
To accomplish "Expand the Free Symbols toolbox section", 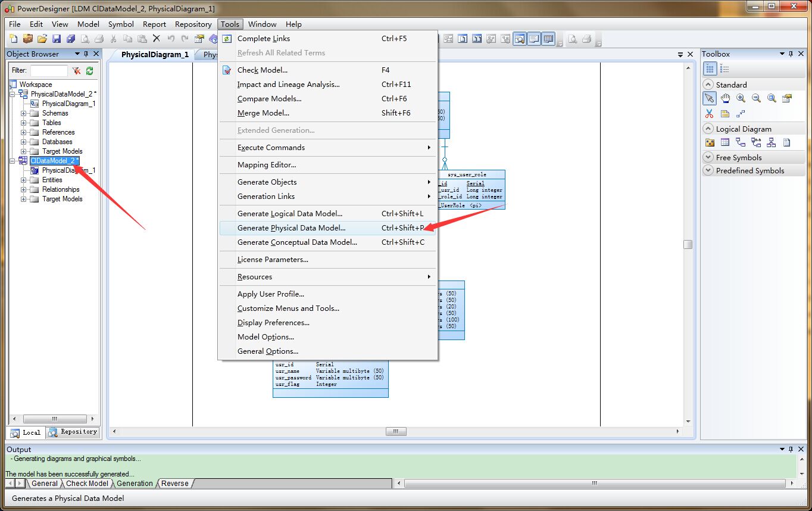I will (708, 157).
